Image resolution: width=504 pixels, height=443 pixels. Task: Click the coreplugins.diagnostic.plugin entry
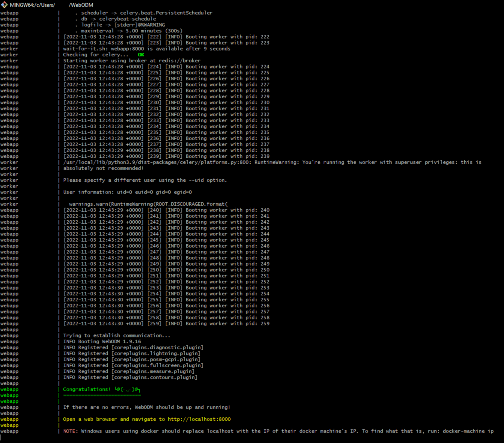pos(157,348)
